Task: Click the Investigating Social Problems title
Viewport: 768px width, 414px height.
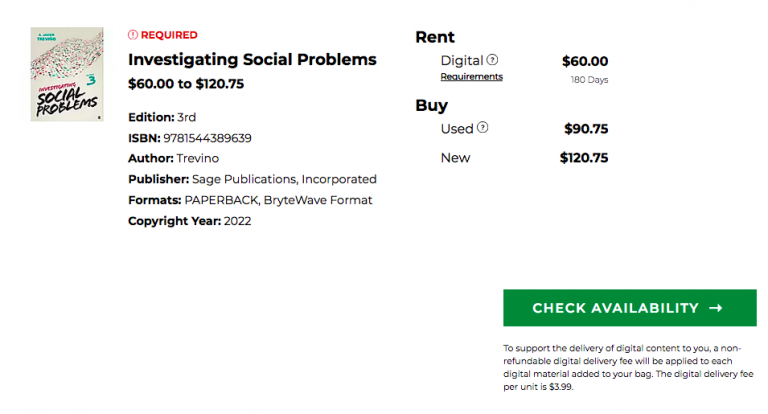Action: click(252, 59)
